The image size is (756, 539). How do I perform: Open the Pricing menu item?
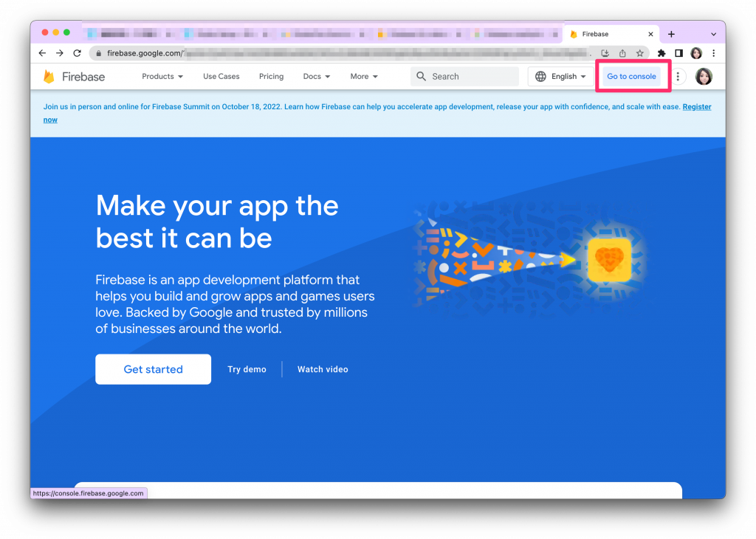pyautogui.click(x=272, y=76)
